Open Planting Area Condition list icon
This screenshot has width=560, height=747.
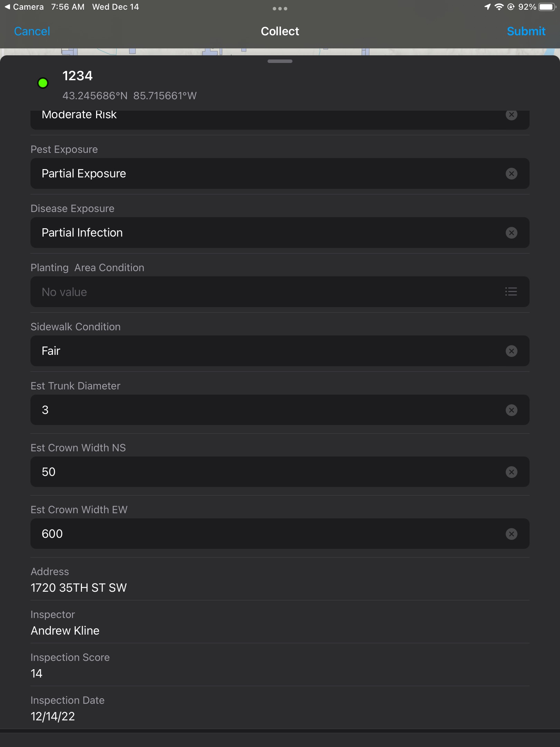(511, 292)
